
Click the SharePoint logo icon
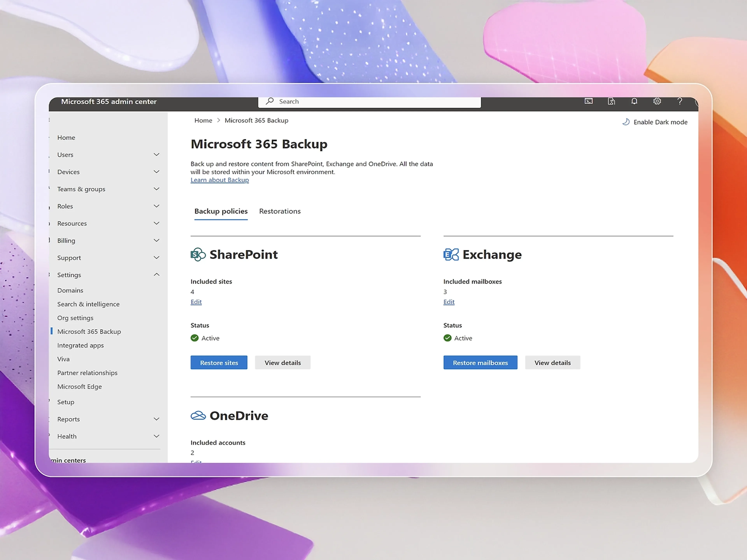198,255
